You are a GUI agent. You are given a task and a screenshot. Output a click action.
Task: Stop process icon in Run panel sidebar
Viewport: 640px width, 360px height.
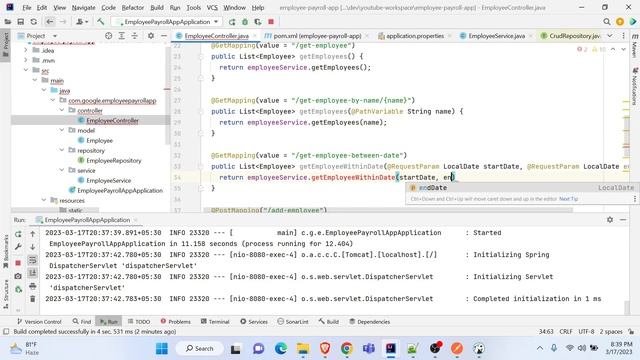pos(18,263)
